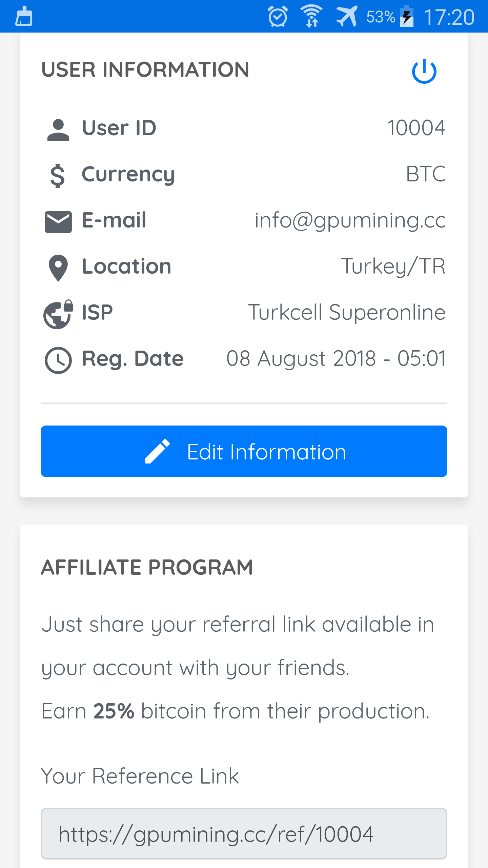Select the User ID value 10004
Screen dimensions: 488x868
[x=416, y=128]
